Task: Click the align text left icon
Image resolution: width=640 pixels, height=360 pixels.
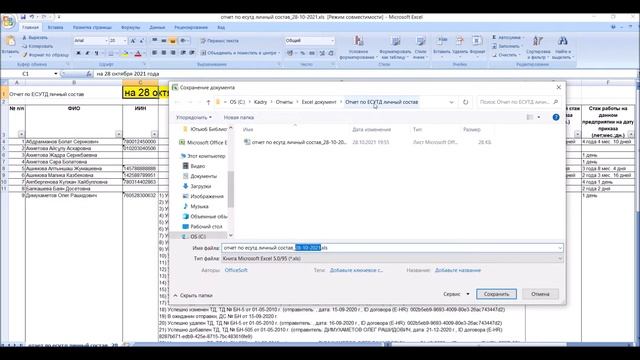Action: (x=154, y=53)
